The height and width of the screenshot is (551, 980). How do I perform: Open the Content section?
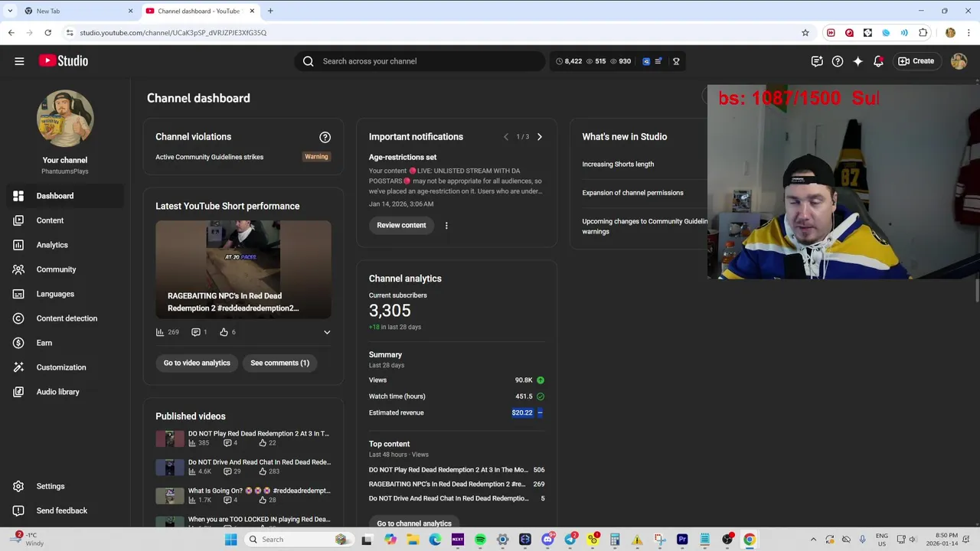tap(65, 220)
